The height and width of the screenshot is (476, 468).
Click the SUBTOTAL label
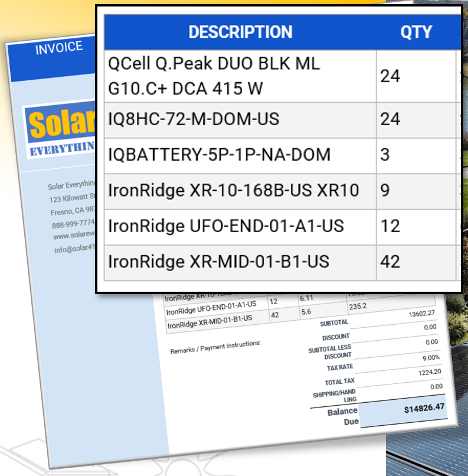(x=334, y=323)
